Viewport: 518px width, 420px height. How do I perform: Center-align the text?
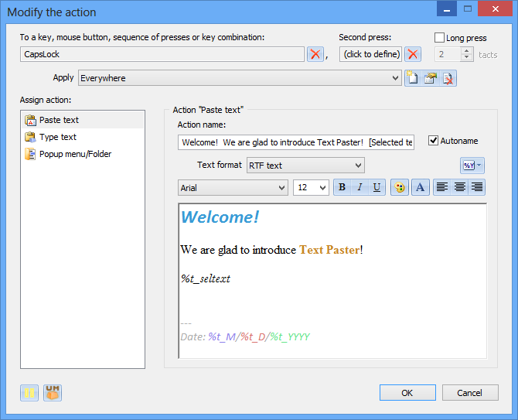(459, 187)
